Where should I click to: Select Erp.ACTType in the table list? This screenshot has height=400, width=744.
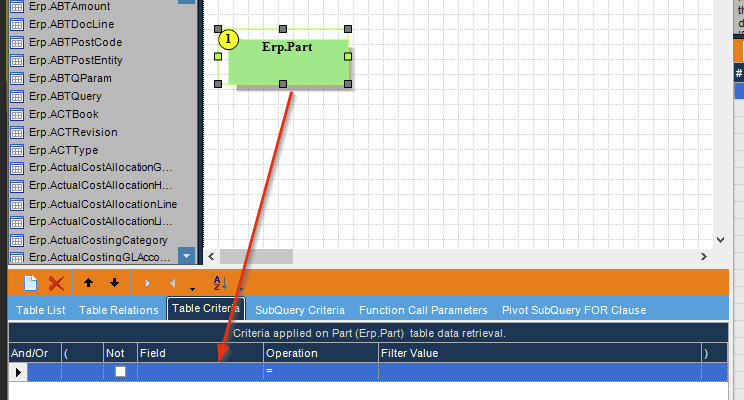pos(64,150)
